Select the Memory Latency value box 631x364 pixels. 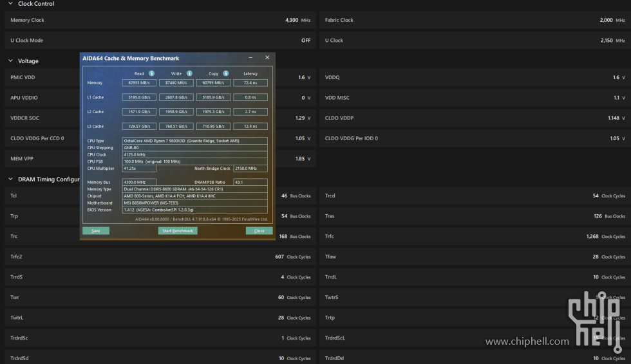250,83
